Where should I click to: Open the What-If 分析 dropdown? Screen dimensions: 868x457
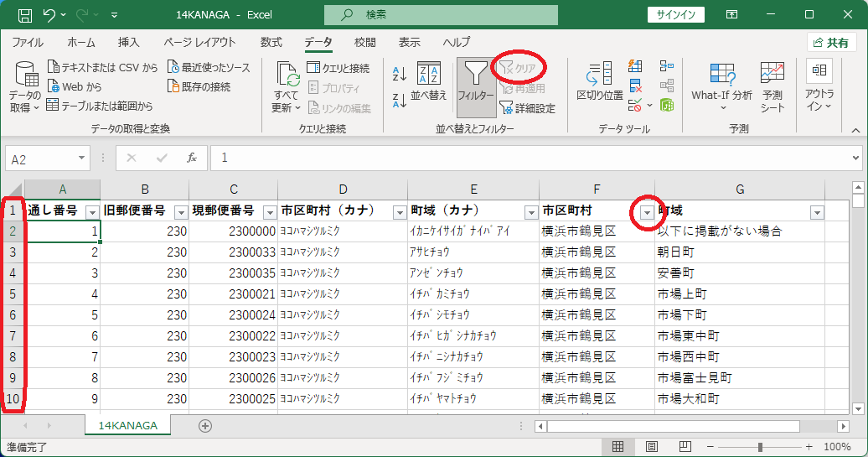722,86
